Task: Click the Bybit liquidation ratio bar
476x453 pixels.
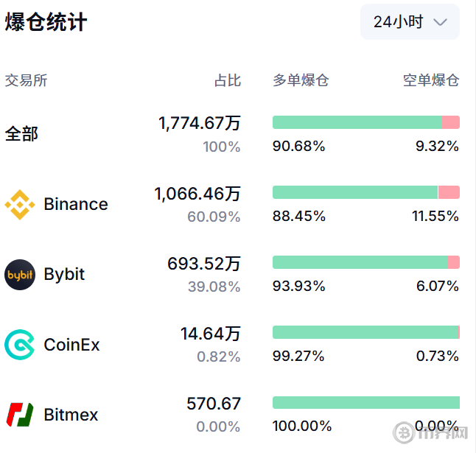Action: 365,262
